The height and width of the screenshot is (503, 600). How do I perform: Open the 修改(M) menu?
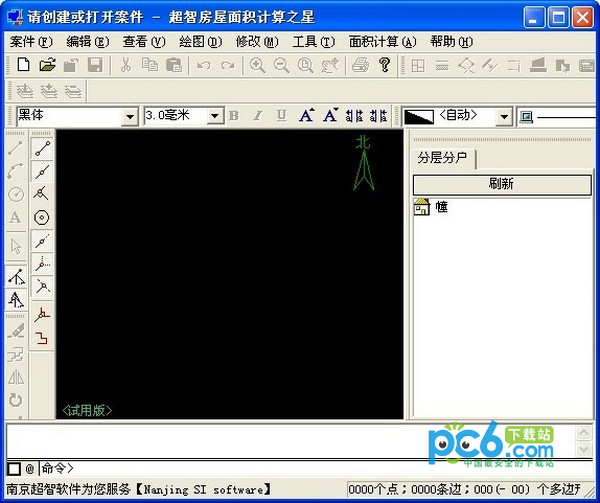coord(257,41)
